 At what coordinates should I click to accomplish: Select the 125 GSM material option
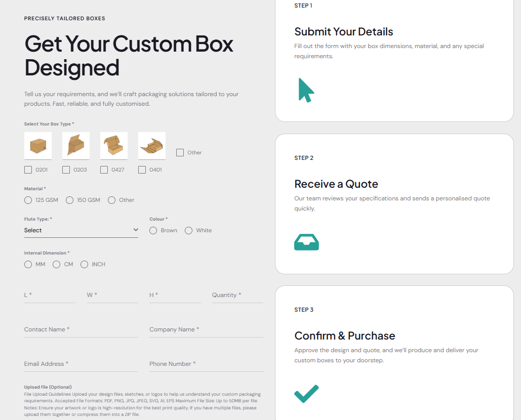(28, 200)
